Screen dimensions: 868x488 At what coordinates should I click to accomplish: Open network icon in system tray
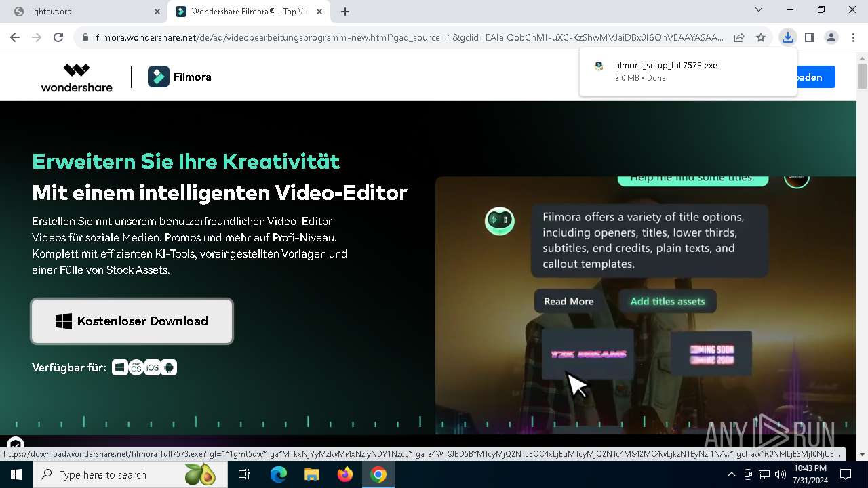pyautogui.click(x=764, y=474)
